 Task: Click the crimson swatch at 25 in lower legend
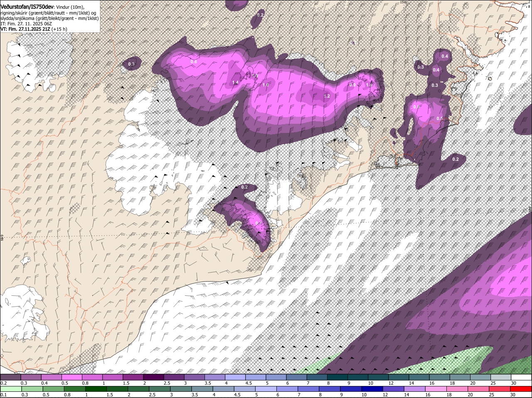(500, 389)
